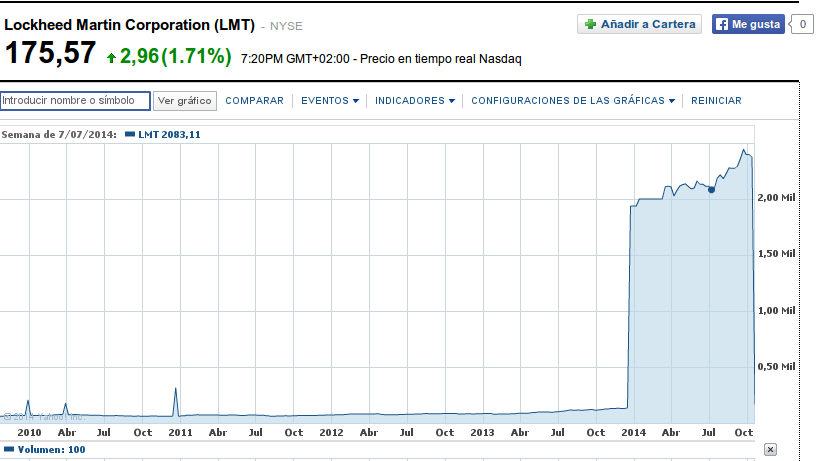Screen dimensions: 826x461
Task: Click the blue LMT series legend marker
Action: (130, 134)
